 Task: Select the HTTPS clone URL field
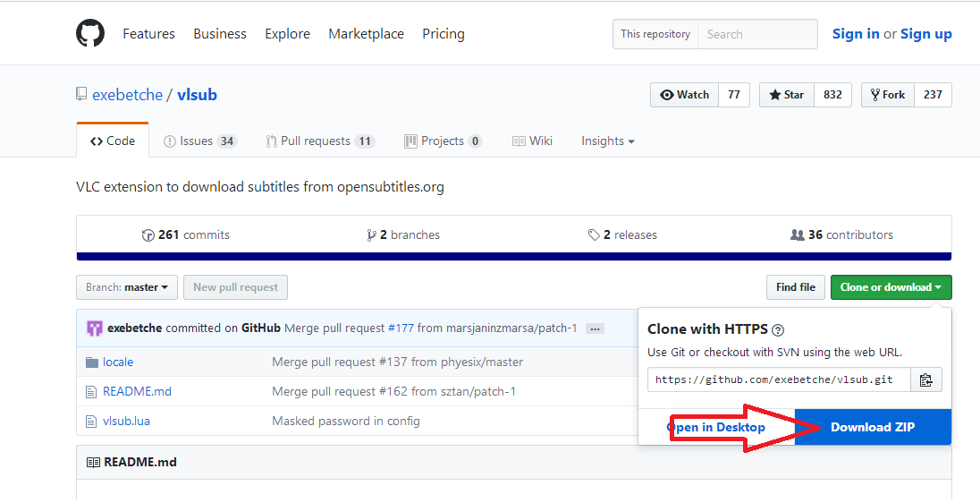coord(779,379)
